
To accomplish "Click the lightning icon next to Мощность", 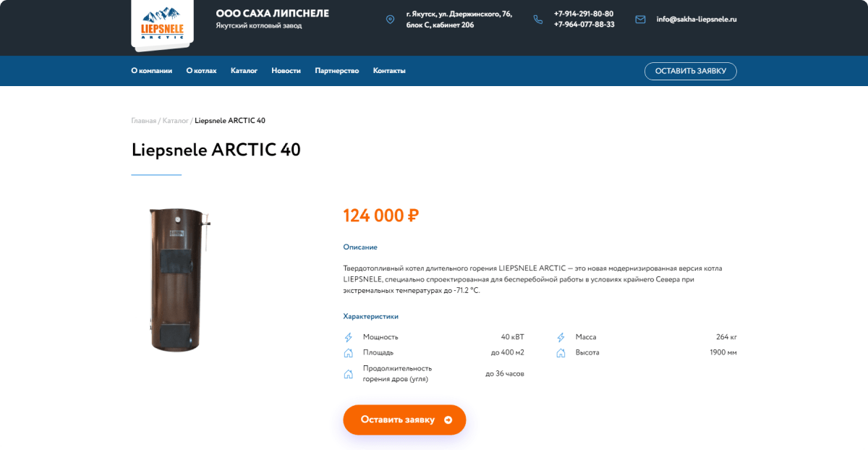I will (x=349, y=337).
